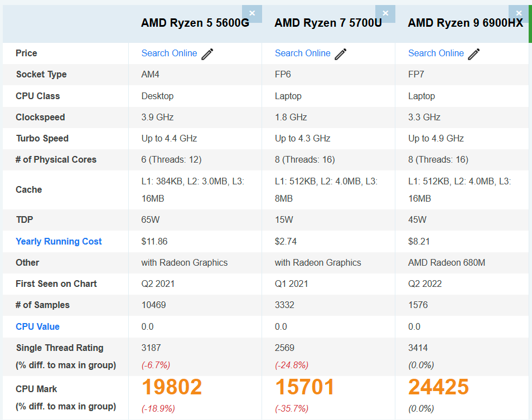532x420 pixels.
Task: Select single thread rating value 3414
Action: [x=418, y=348]
